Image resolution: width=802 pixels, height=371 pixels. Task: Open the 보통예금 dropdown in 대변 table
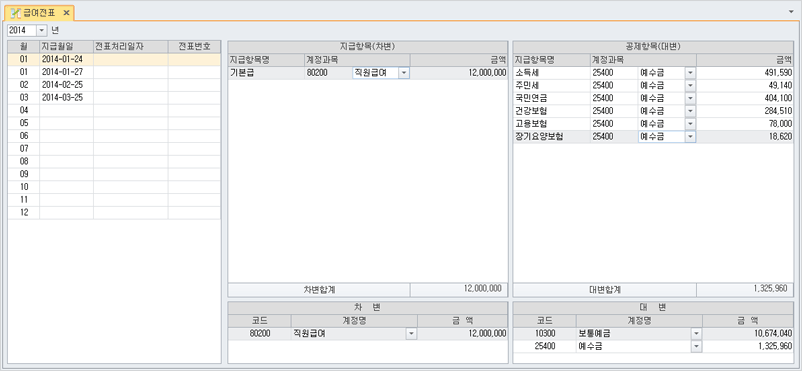click(x=696, y=334)
